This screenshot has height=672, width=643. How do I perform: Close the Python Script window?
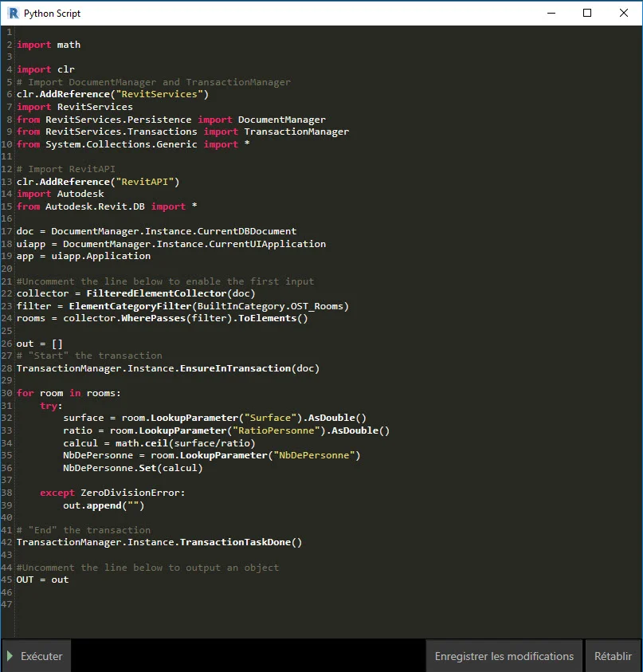click(x=624, y=14)
